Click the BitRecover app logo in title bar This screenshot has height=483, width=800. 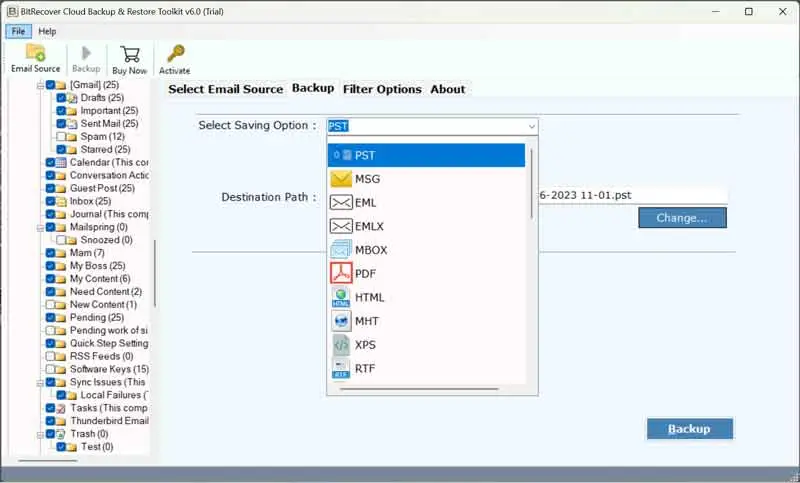pyautogui.click(x=12, y=11)
